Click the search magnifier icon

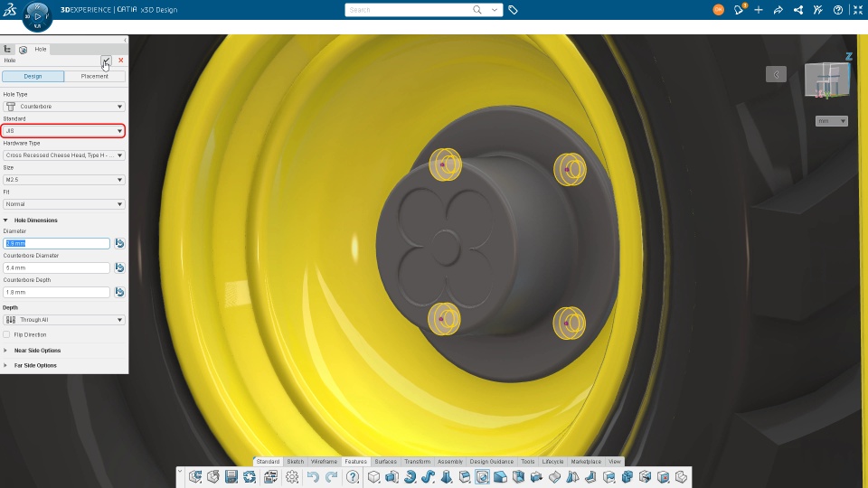(x=476, y=10)
